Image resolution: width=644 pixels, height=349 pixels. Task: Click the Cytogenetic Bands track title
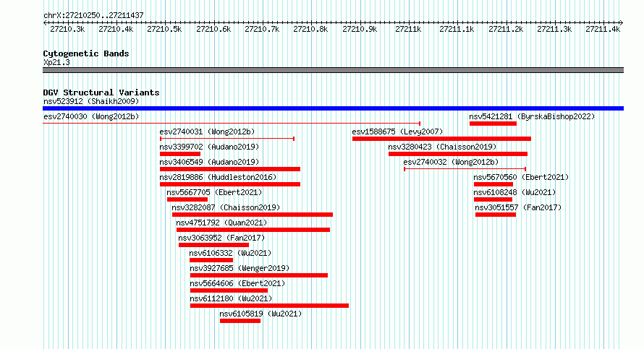(x=86, y=53)
